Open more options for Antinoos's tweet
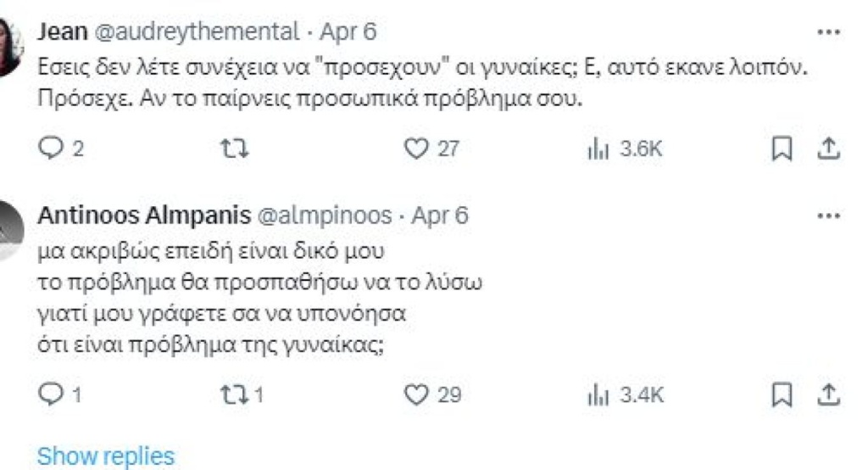This screenshot has width=868, height=470. (x=827, y=215)
